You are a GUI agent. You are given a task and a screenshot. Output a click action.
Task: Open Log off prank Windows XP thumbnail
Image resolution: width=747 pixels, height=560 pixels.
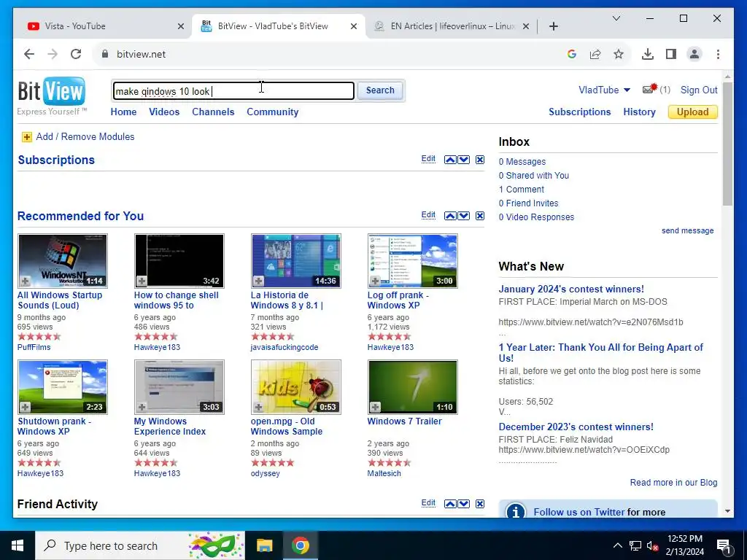point(413,261)
